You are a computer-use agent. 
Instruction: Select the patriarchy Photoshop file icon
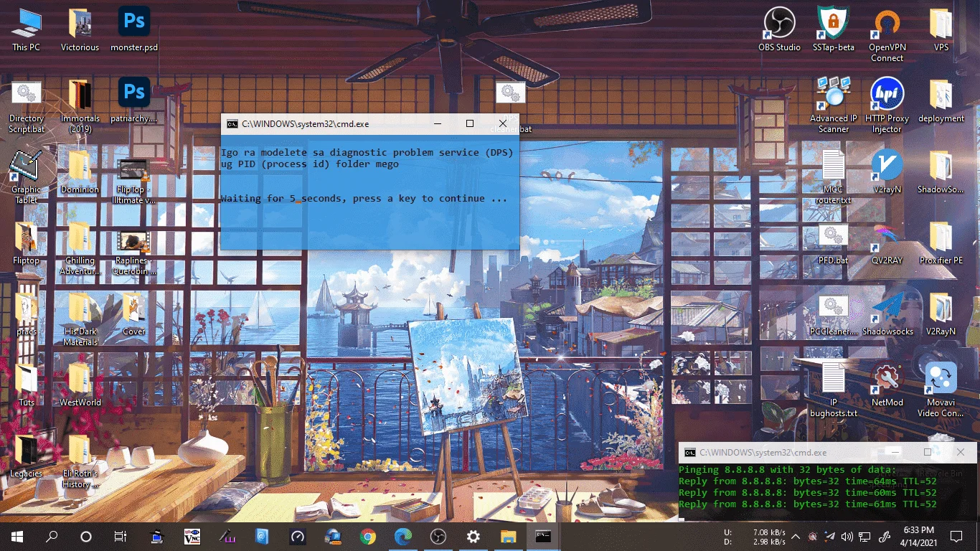click(134, 101)
